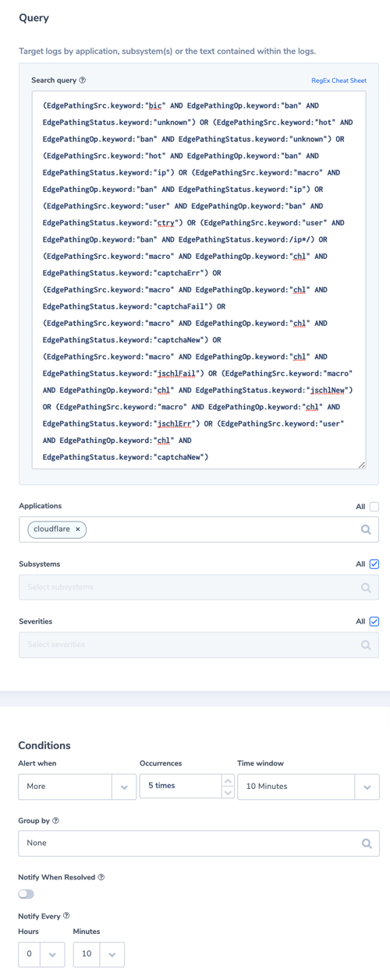
Task: Click the Group by help icon
Action: (55, 821)
